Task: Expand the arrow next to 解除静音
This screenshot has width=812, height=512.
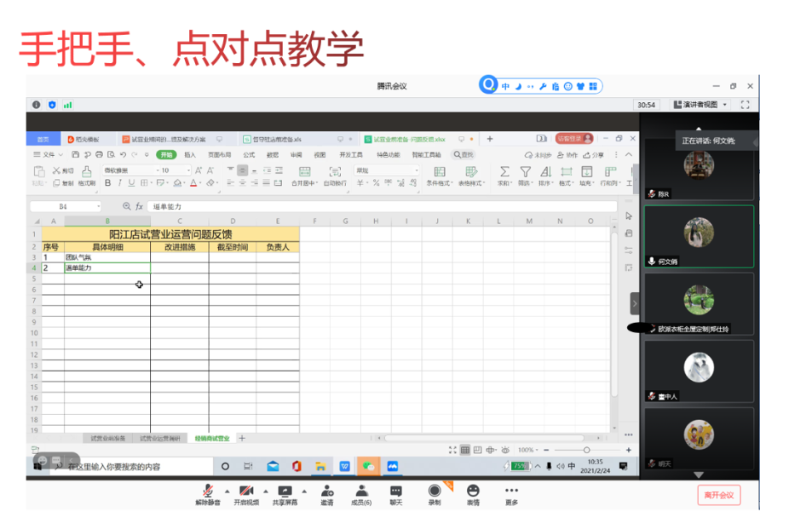Action: point(227,491)
